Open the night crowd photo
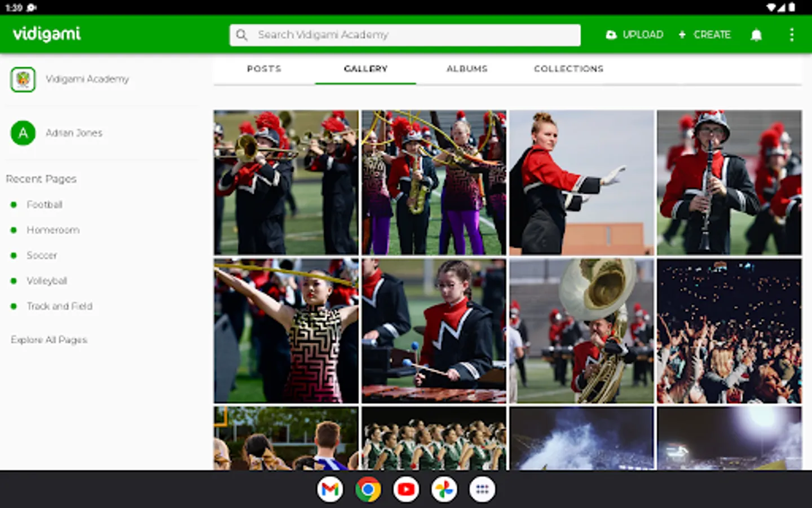 click(729, 331)
